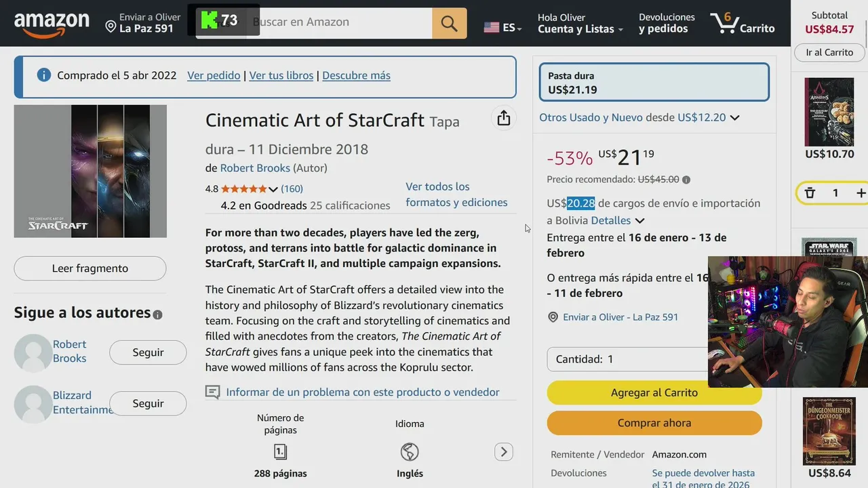The height and width of the screenshot is (488, 868).
Task: Click the next arrow in product details
Action: pos(503,451)
